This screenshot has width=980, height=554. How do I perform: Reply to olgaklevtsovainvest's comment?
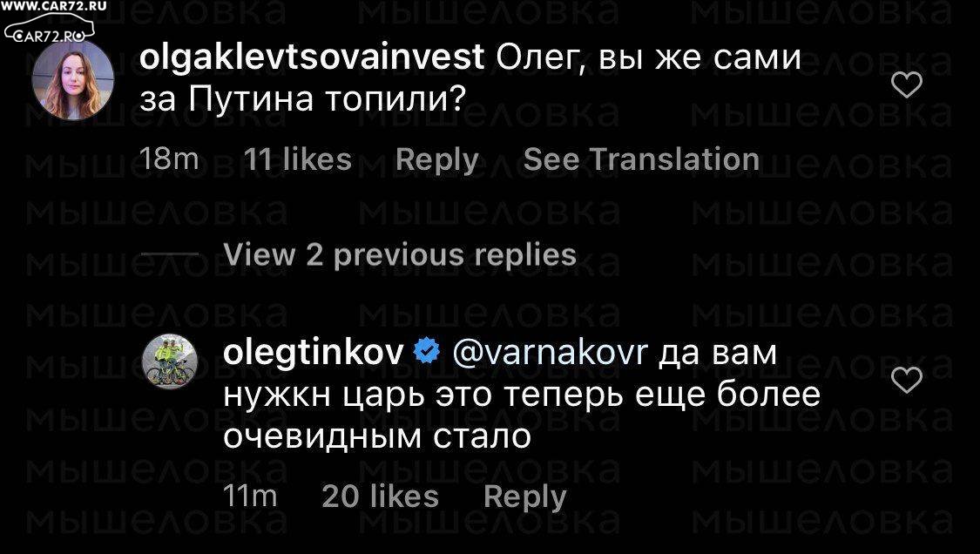pyautogui.click(x=437, y=160)
